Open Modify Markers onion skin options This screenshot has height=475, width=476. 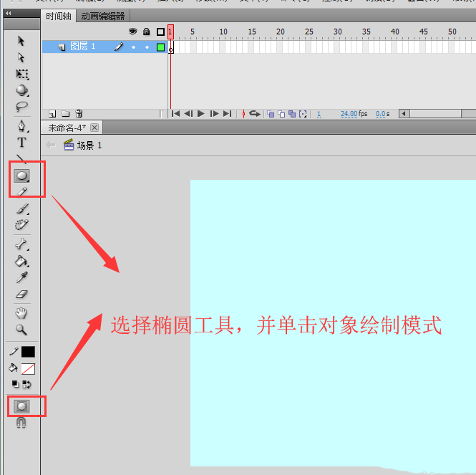tap(303, 114)
